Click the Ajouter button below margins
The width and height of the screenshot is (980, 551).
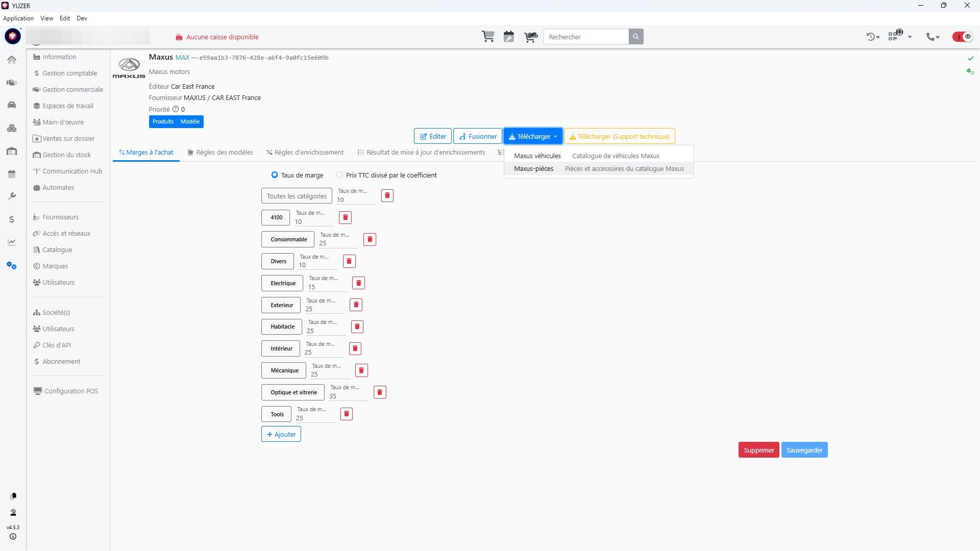pyautogui.click(x=281, y=434)
